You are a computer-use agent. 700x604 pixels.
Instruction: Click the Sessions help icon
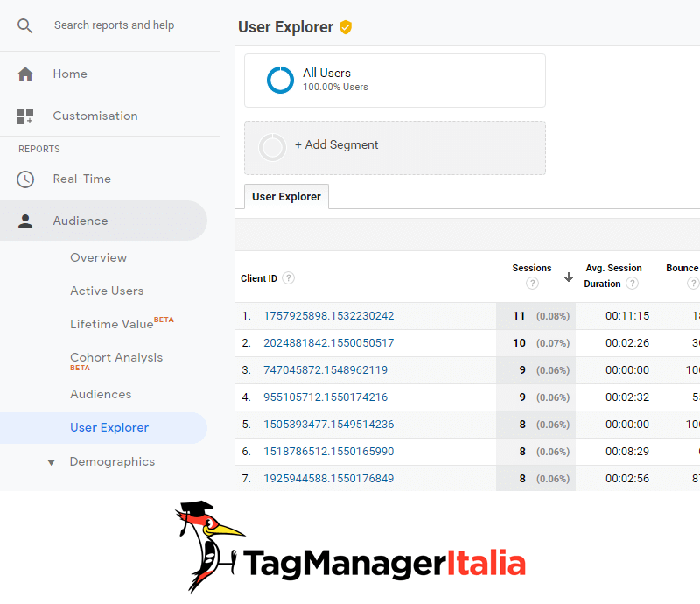click(532, 284)
